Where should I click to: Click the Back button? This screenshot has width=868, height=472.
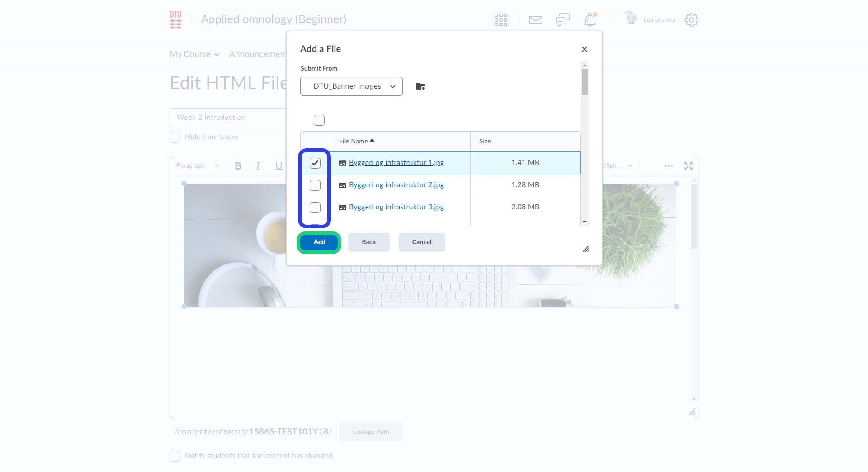click(368, 242)
